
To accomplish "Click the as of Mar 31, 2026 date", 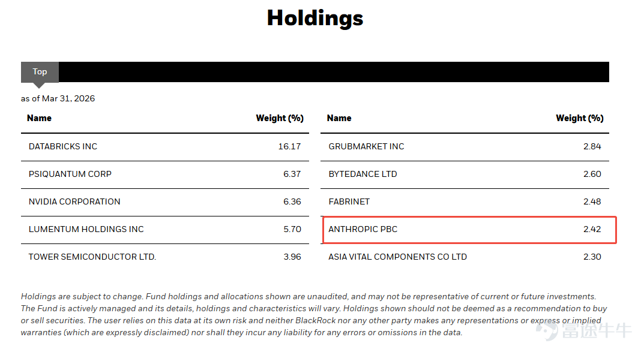I will (58, 98).
